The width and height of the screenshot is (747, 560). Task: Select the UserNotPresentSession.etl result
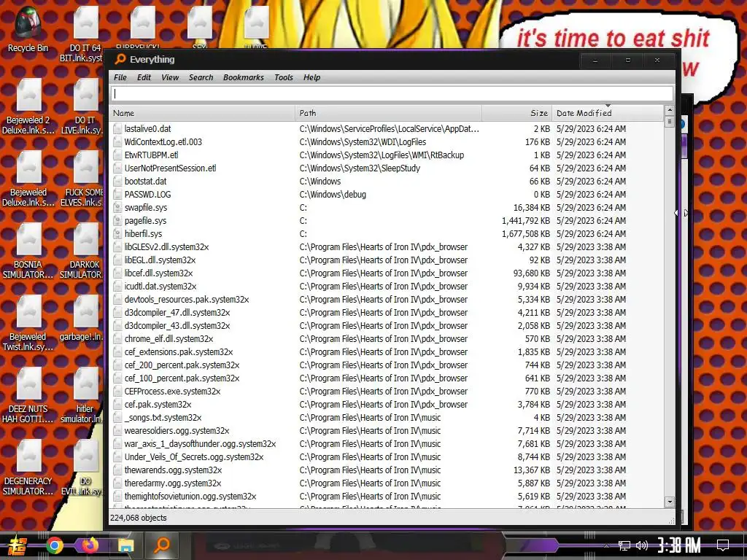(x=170, y=168)
